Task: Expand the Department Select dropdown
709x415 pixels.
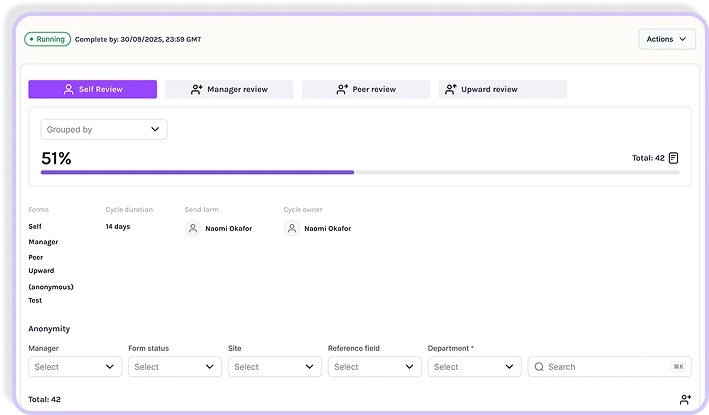Action: (475, 367)
